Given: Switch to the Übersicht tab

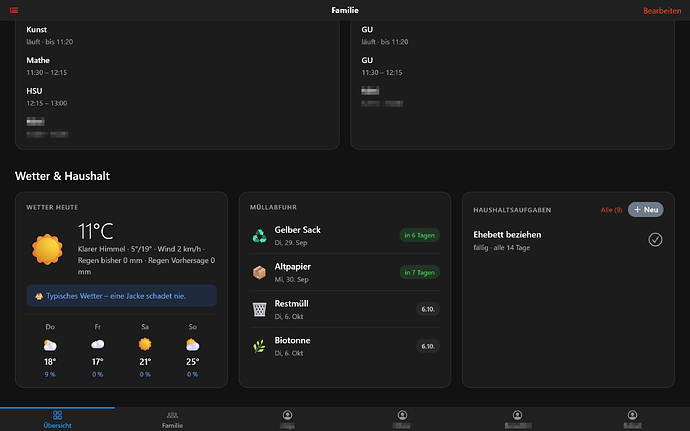Looking at the screenshot, I should [x=57, y=419].
